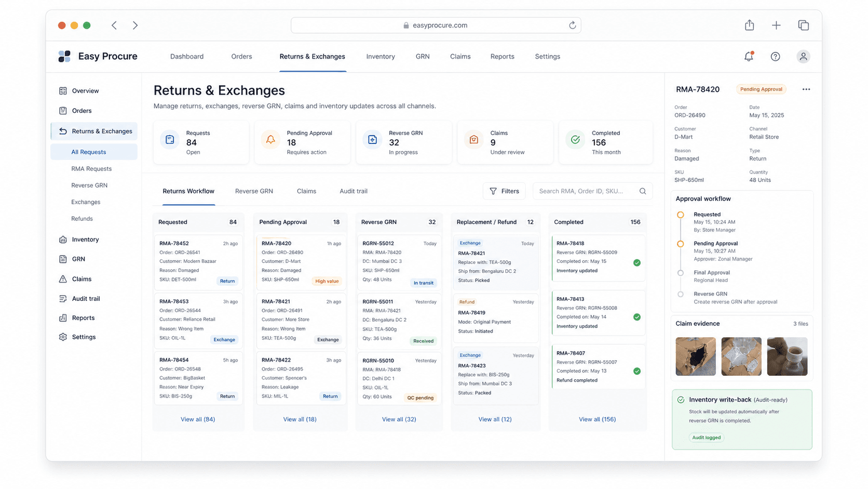Click the search magnifier icon
Viewport: 868px width, 489px height.
pyautogui.click(x=643, y=191)
